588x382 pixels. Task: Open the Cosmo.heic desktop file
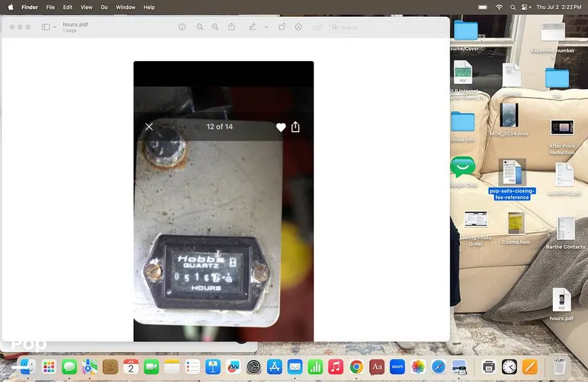516,228
